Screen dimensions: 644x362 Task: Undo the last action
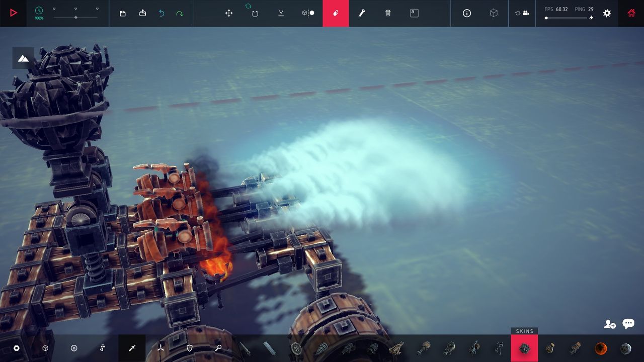(162, 13)
